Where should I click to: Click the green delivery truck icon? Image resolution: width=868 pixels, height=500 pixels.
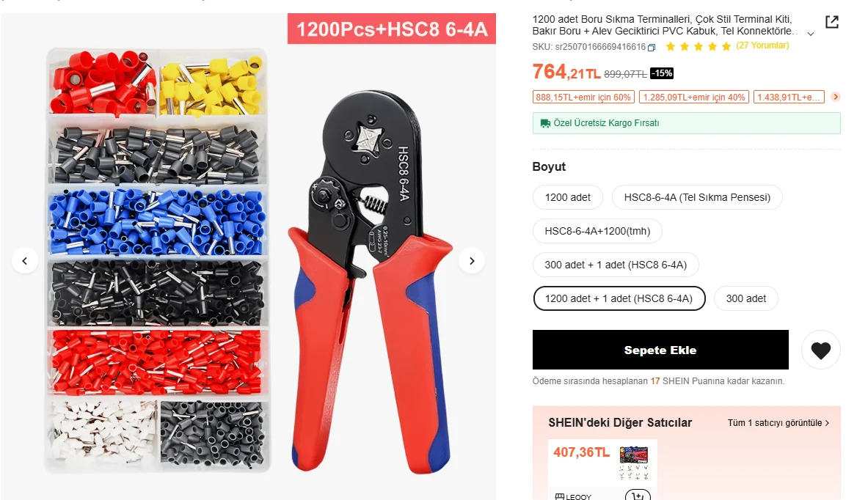point(545,123)
